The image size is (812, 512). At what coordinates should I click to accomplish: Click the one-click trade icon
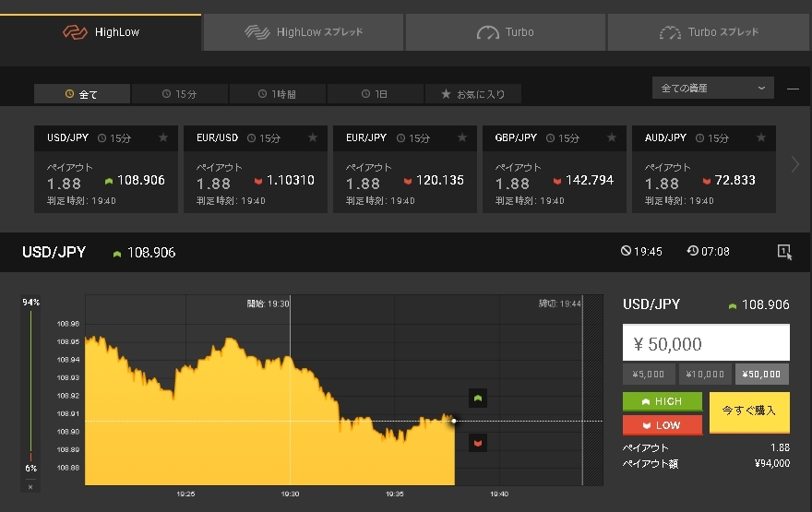tap(784, 252)
